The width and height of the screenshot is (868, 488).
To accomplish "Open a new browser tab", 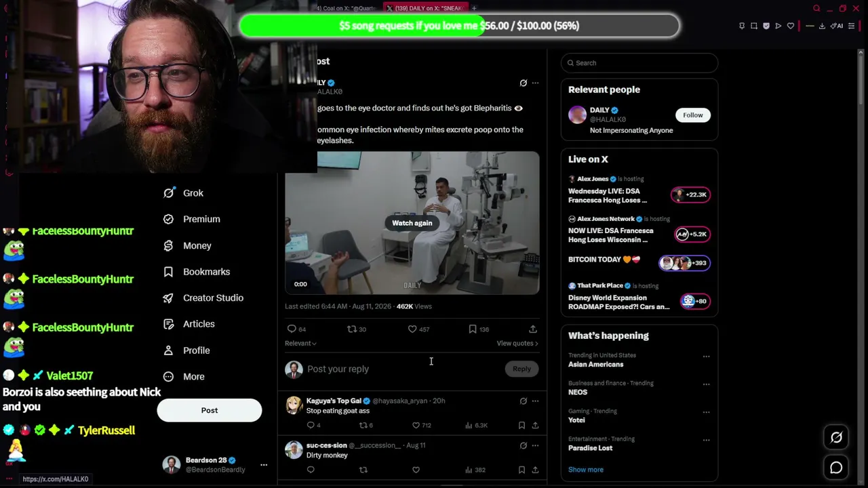I will click(474, 8).
